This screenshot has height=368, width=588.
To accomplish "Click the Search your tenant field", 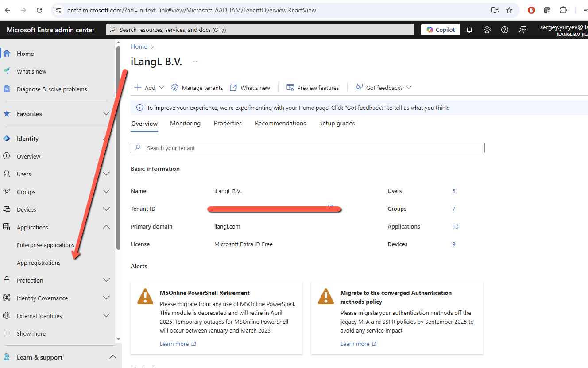I will (x=308, y=148).
